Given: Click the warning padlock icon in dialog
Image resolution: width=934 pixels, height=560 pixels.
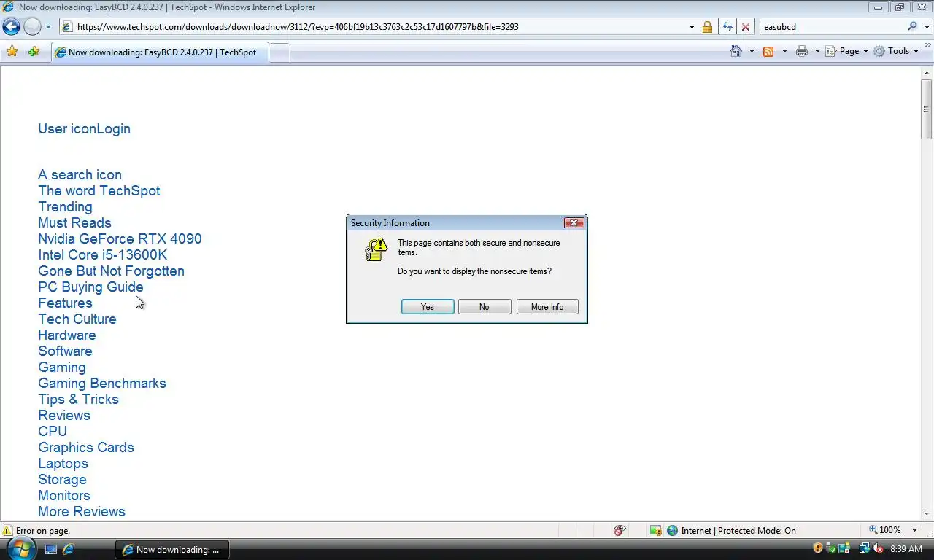Looking at the screenshot, I should pyautogui.click(x=376, y=249).
